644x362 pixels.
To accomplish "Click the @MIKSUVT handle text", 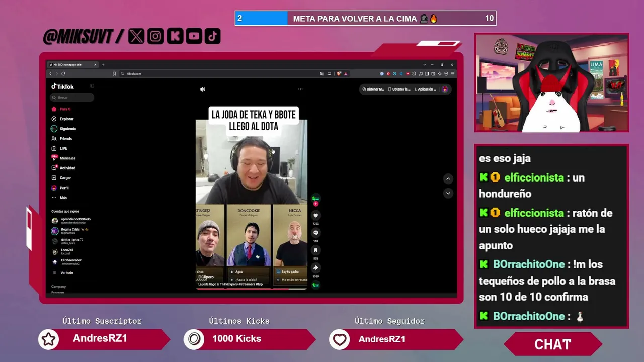I will [x=78, y=36].
